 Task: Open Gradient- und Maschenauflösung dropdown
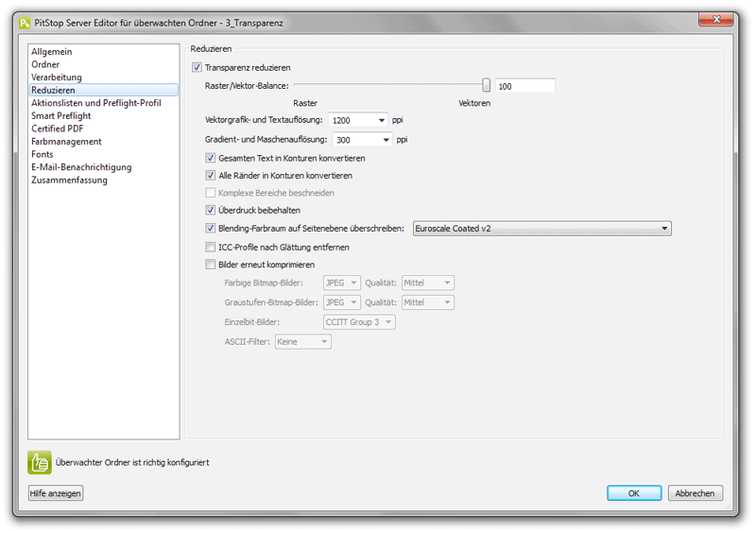point(362,140)
